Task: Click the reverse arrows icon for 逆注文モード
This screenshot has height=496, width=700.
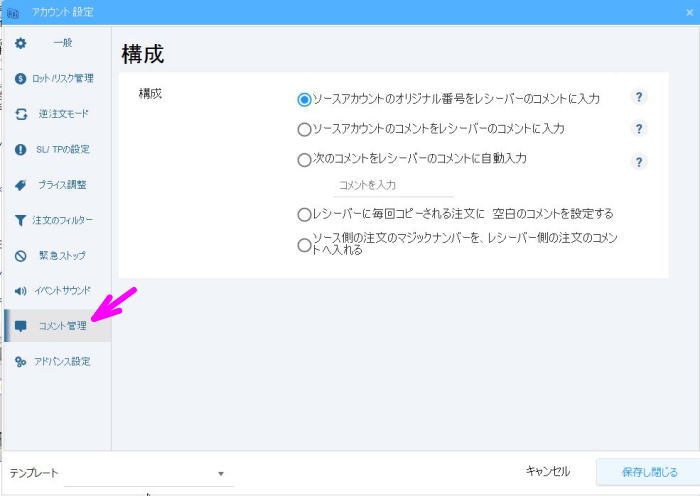Action: pos(21,114)
